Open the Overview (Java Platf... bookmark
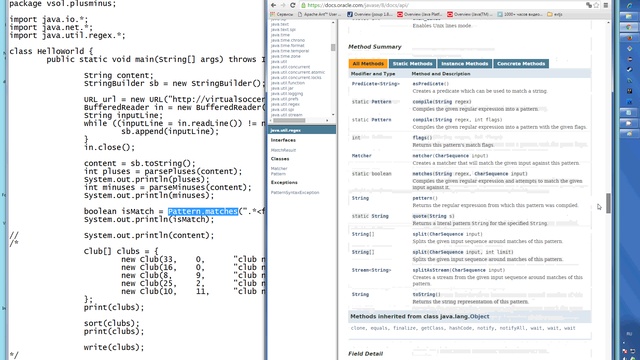Viewport: 640px width, 360px height. [420, 14]
